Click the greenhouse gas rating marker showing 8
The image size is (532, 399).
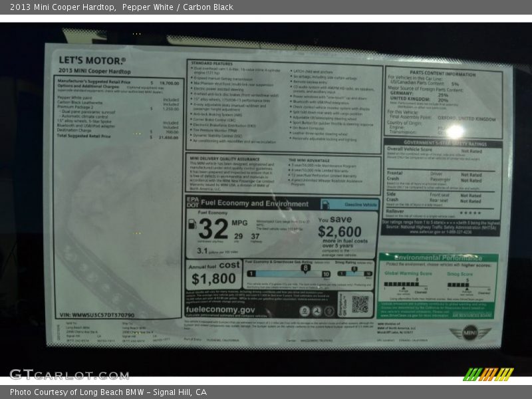[x=305, y=269]
